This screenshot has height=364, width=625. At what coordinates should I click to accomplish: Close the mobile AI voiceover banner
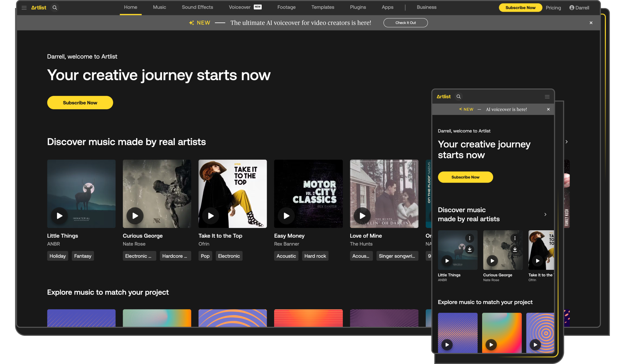point(548,109)
